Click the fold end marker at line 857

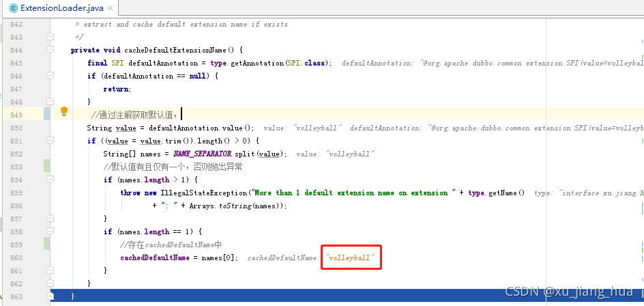[50, 219]
